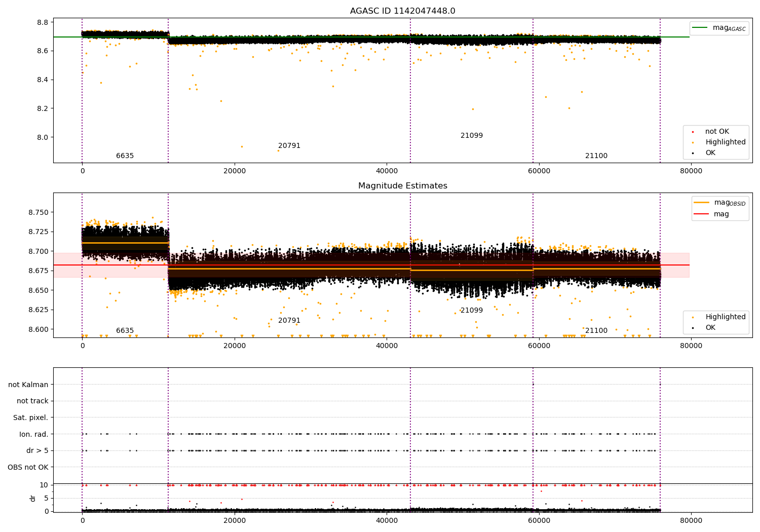
Task: Click the green line sample in mag AGASC legend
Action: point(700,28)
